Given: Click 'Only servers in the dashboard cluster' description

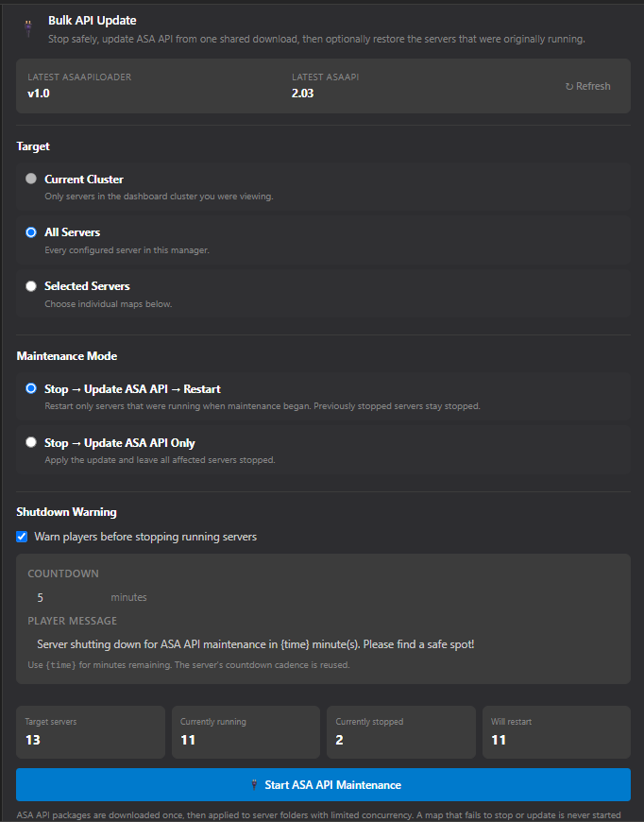Looking at the screenshot, I should click(159, 197).
